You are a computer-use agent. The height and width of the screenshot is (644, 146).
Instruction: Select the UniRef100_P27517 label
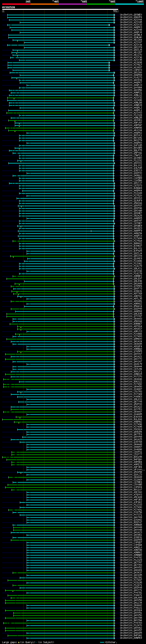(x=131, y=65)
